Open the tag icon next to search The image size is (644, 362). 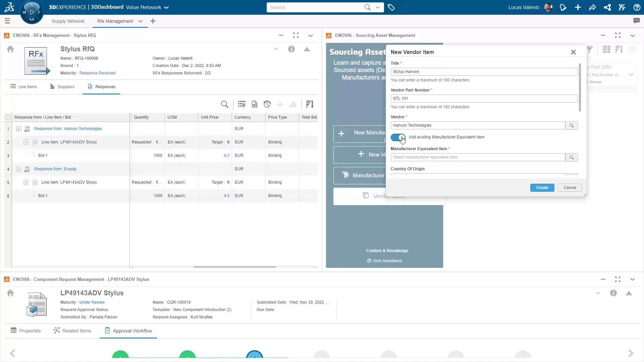391,7
